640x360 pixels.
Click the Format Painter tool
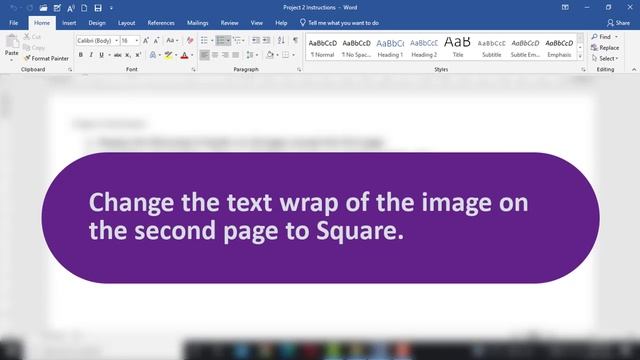click(x=46, y=58)
